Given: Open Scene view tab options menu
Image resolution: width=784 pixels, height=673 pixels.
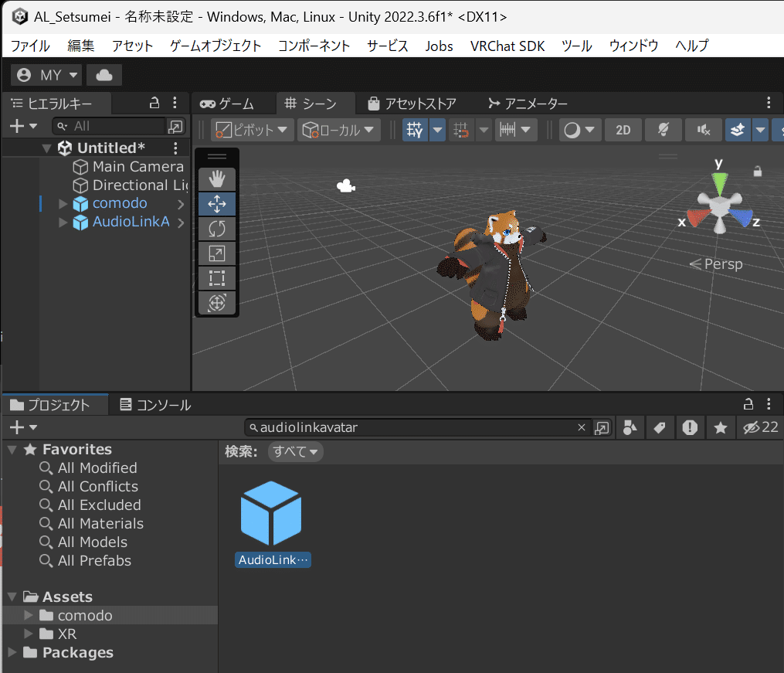Looking at the screenshot, I should 769,103.
